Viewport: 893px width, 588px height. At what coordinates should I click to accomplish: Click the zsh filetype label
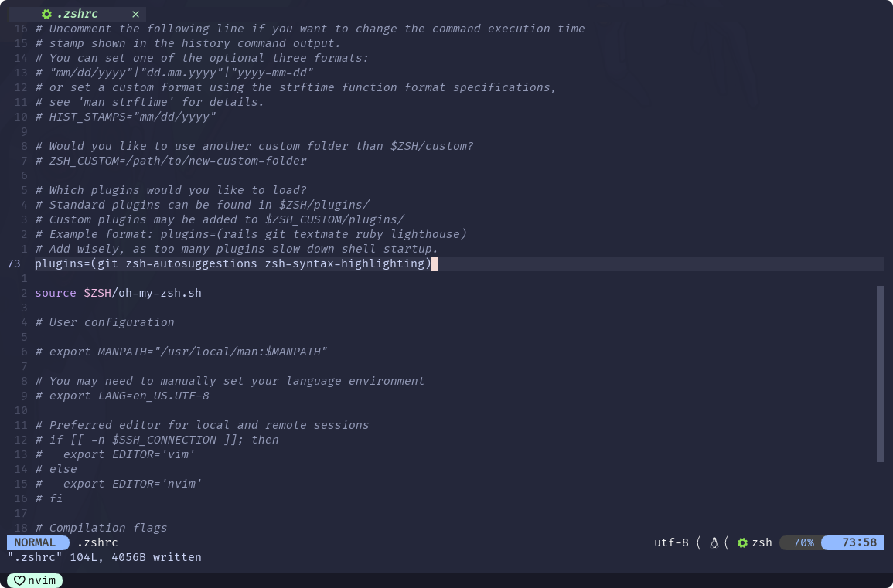coord(762,542)
